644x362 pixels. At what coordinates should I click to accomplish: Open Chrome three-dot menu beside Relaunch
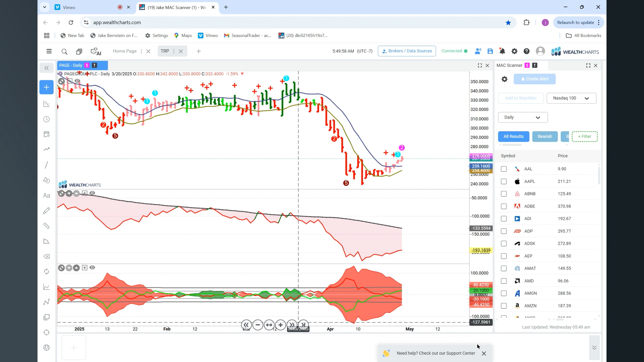pyautogui.click(x=599, y=22)
